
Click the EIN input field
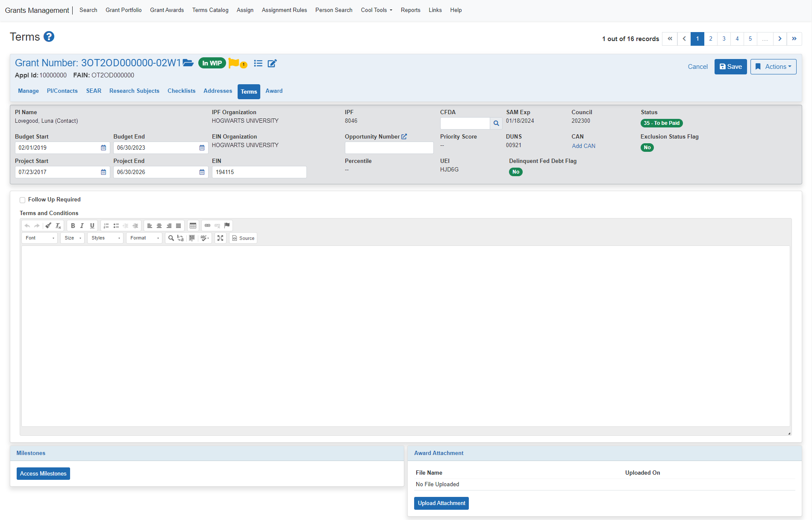coord(259,172)
